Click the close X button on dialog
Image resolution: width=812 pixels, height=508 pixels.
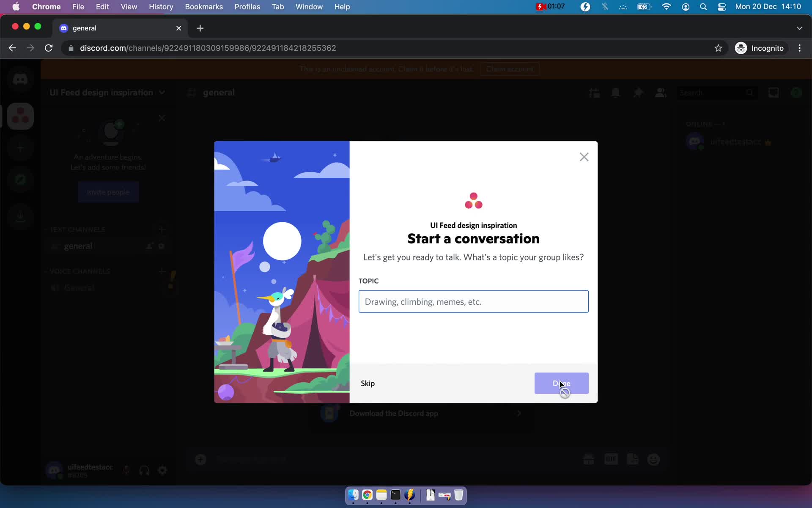click(x=584, y=156)
